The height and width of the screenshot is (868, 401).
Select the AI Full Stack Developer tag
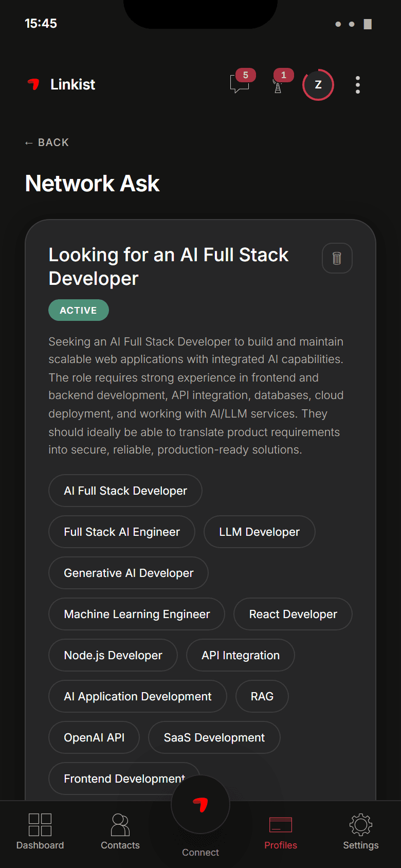pyautogui.click(x=125, y=491)
